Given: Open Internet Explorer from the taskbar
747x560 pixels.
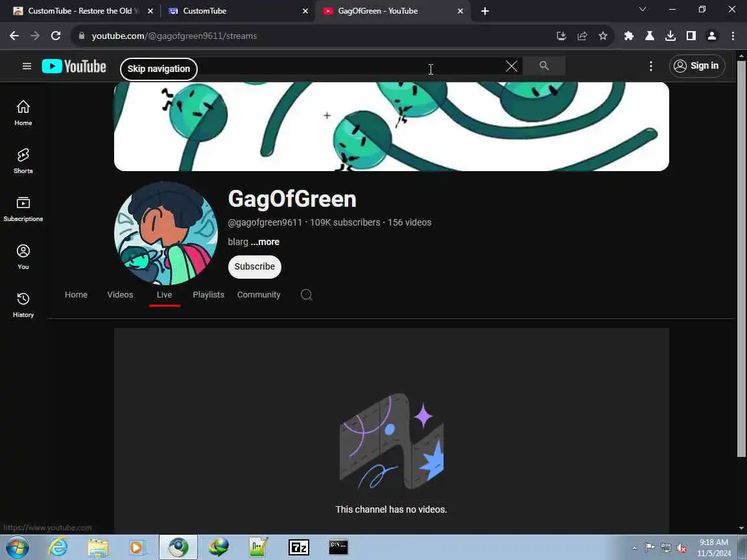Looking at the screenshot, I should click(x=58, y=548).
